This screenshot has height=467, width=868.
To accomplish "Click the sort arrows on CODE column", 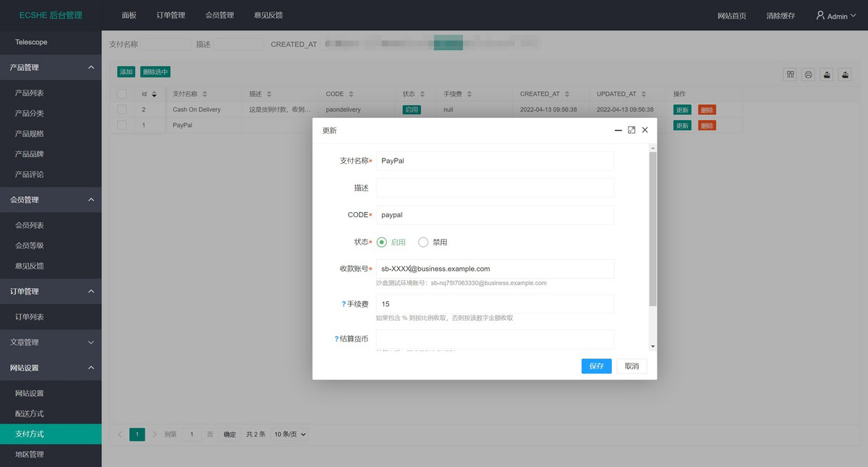I will (351, 94).
